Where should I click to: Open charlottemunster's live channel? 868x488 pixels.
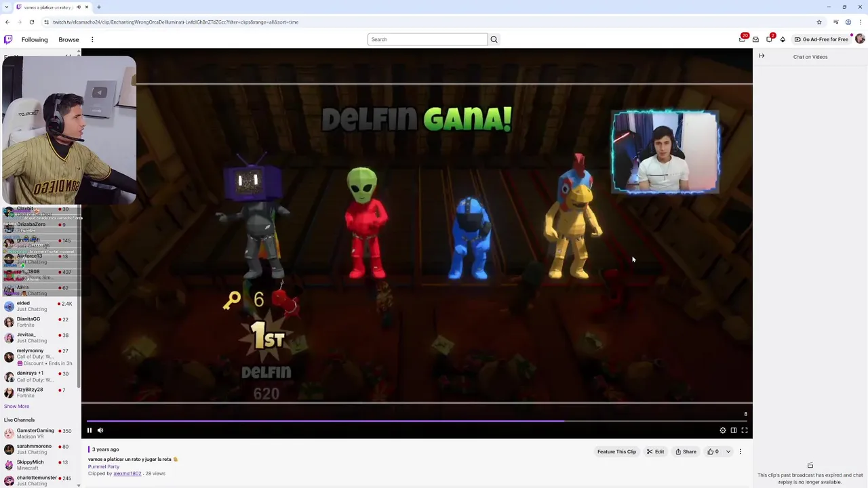40,481
